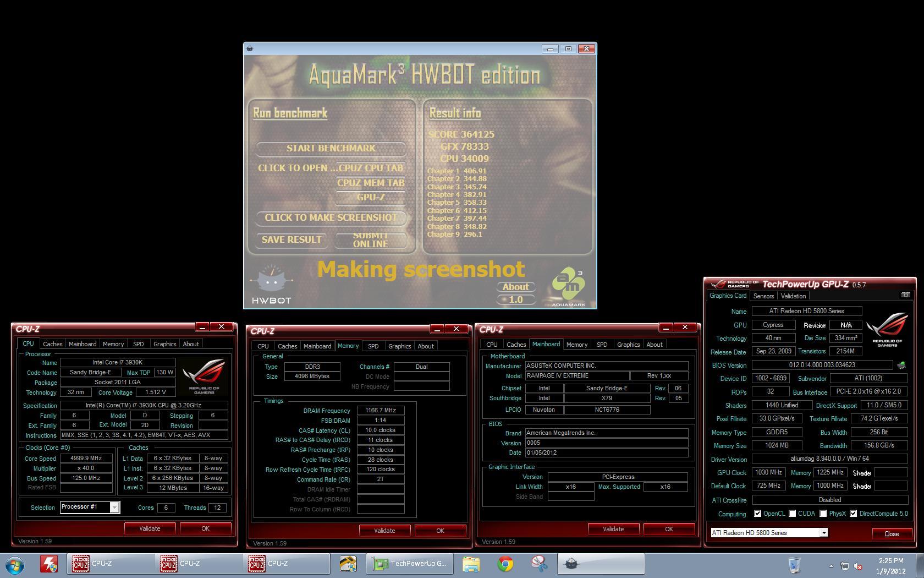Click the AquaMark3 logo at bottom right
This screenshot has width=924, height=578.
(x=569, y=286)
